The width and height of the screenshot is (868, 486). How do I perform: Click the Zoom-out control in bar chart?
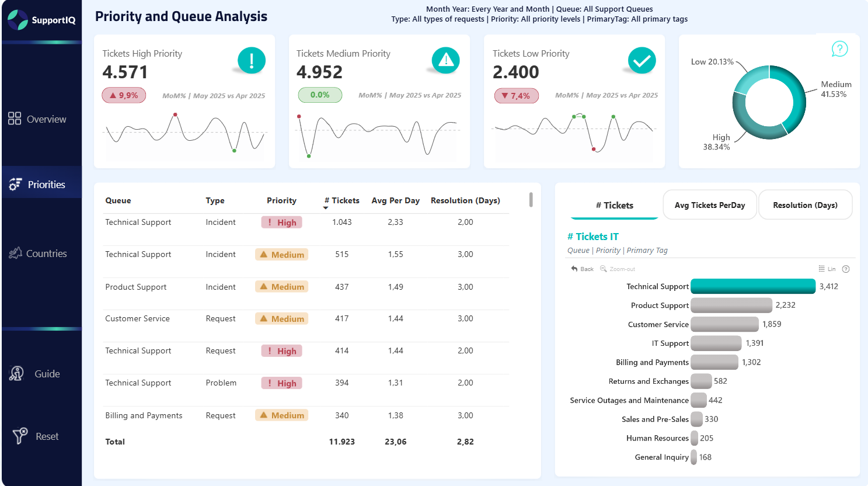click(x=618, y=269)
